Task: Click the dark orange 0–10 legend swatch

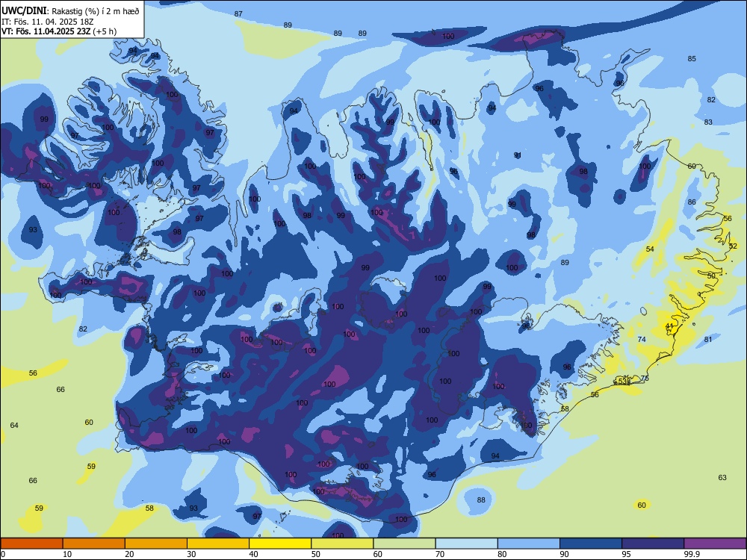Action: pyautogui.click(x=31, y=544)
